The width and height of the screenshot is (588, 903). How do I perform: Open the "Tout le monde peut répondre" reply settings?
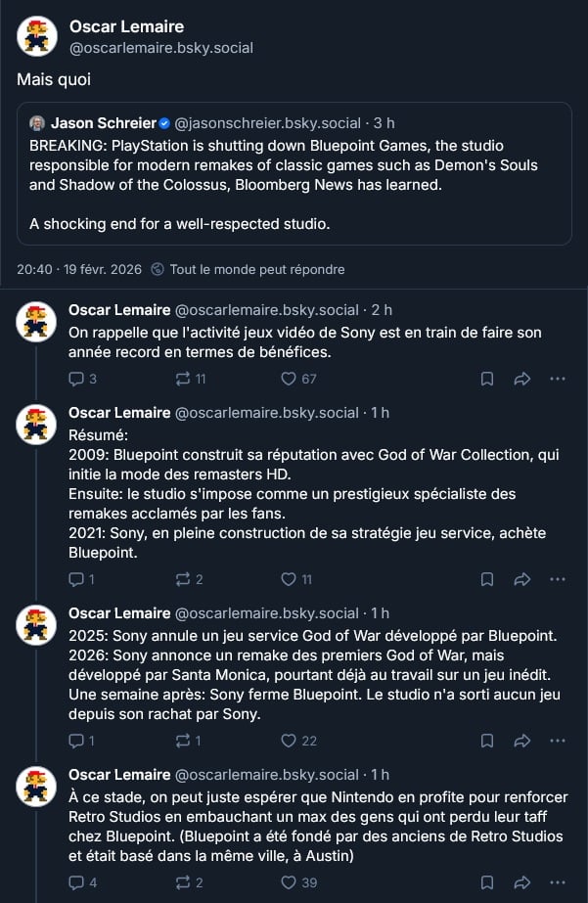pos(255,269)
